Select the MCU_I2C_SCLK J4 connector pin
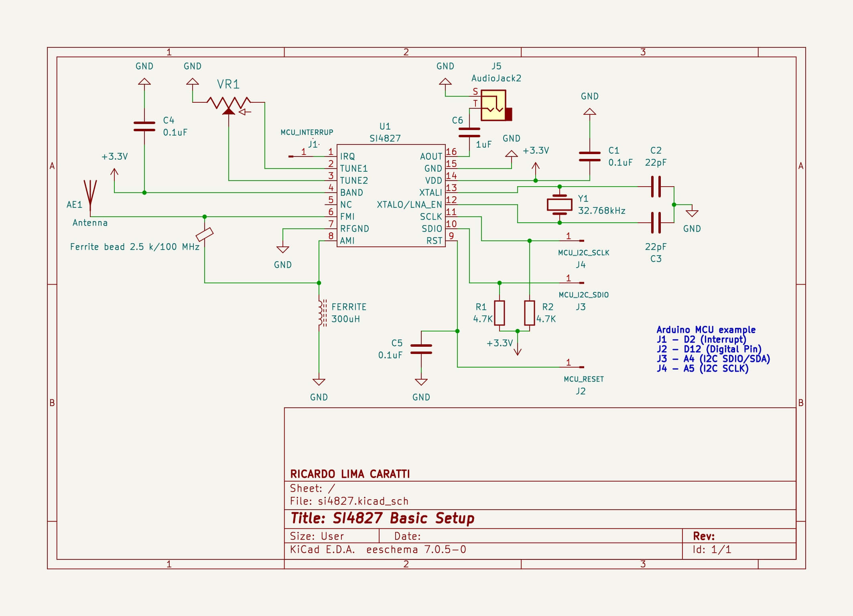The image size is (853, 616). click(x=574, y=241)
